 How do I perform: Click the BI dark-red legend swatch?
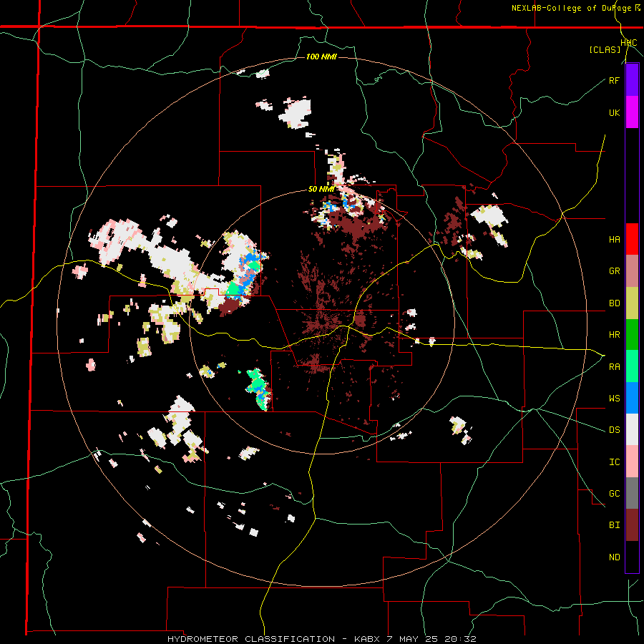(x=632, y=525)
